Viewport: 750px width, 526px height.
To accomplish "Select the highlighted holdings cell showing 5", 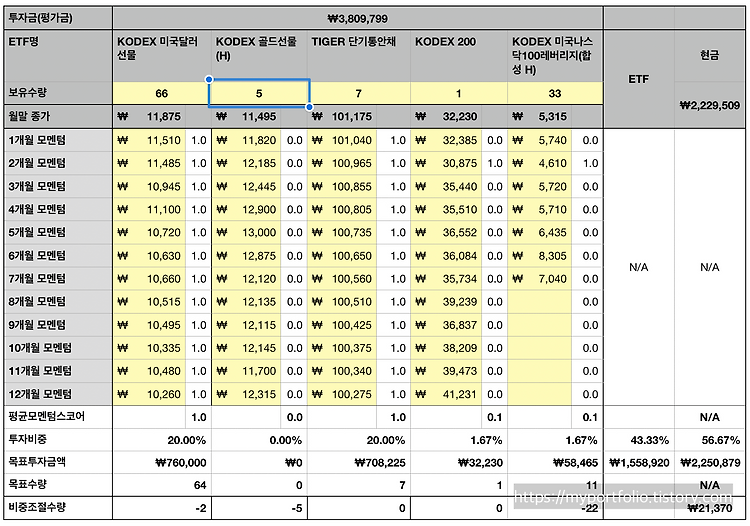I will (x=259, y=93).
